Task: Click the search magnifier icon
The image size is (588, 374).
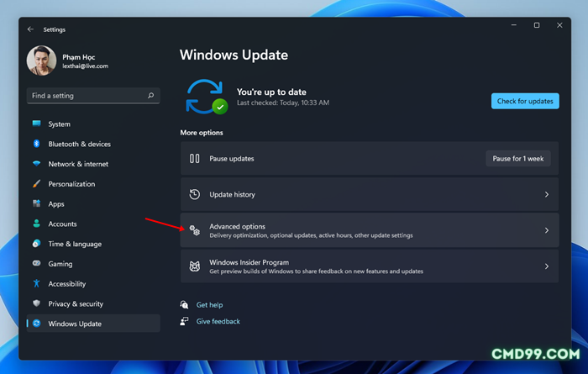Action: click(150, 96)
